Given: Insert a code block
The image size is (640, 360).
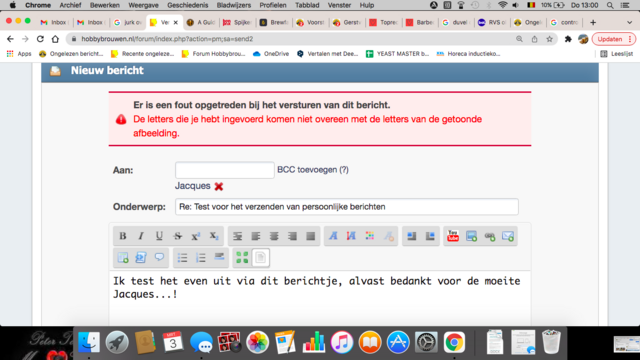Looking at the screenshot, I should coord(141,258).
